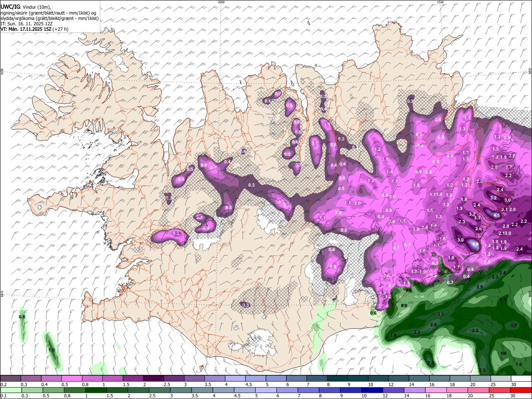532x399 pixels.
Task: Select the darkest green 1–1.5 rain legend swatch
Action: (96, 390)
